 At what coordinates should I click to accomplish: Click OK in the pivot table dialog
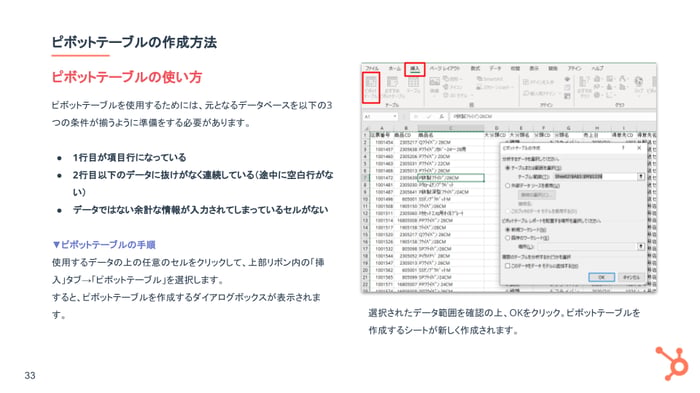[601, 277]
